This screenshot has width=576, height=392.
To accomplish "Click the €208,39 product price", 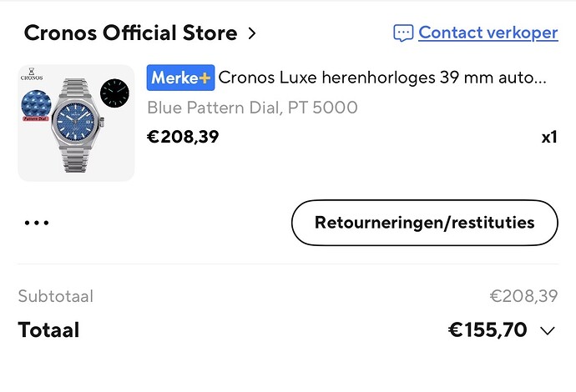I will point(183,136).
